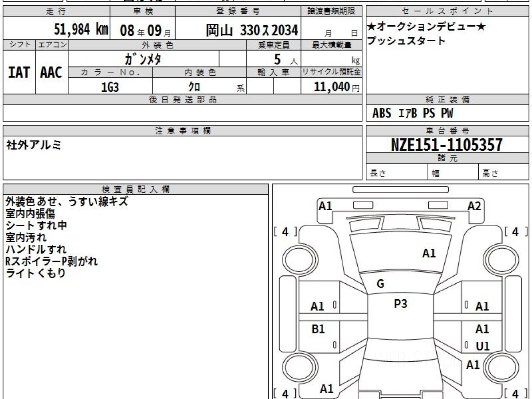Viewport: 532px width, 399px height.
Task: Select the inspection date 08年09月
Action: pos(146,30)
